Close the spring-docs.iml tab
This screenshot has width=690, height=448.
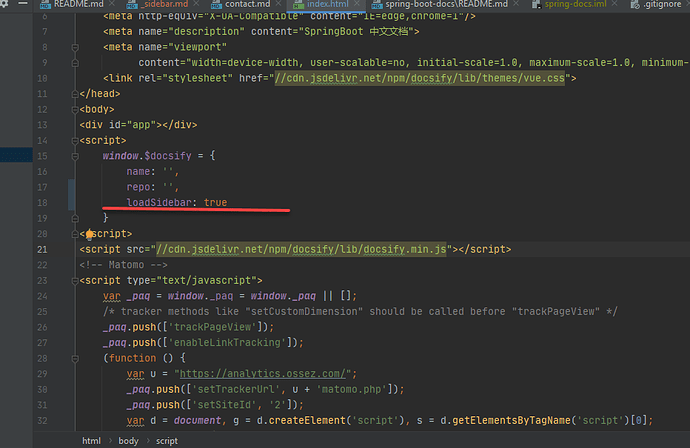pyautogui.click(x=615, y=4)
